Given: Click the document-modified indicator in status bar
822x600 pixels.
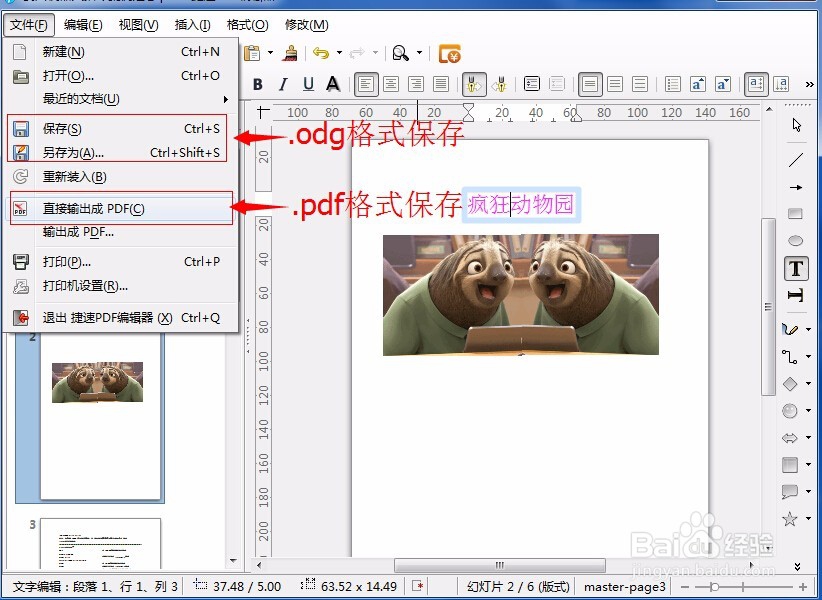Looking at the screenshot, I should (x=418, y=586).
